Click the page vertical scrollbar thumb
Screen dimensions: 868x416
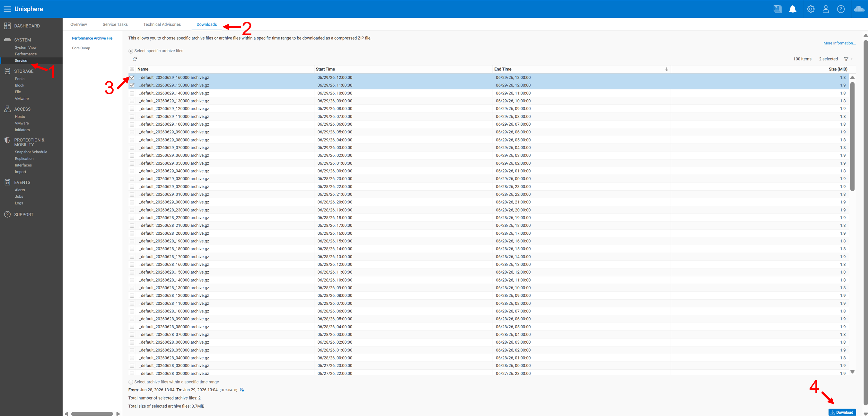(866, 223)
